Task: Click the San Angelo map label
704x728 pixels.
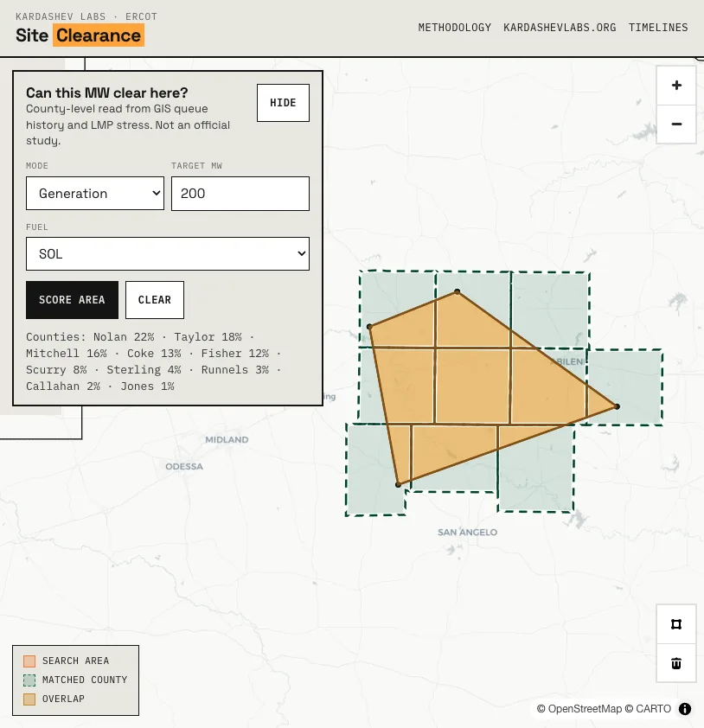Action: point(467,532)
